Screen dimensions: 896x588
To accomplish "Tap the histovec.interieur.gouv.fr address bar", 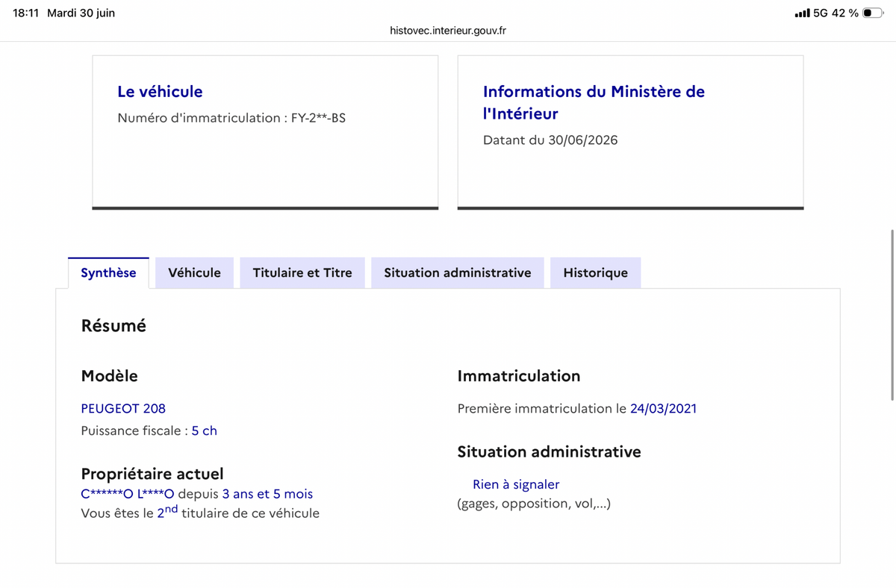I will pos(448,31).
